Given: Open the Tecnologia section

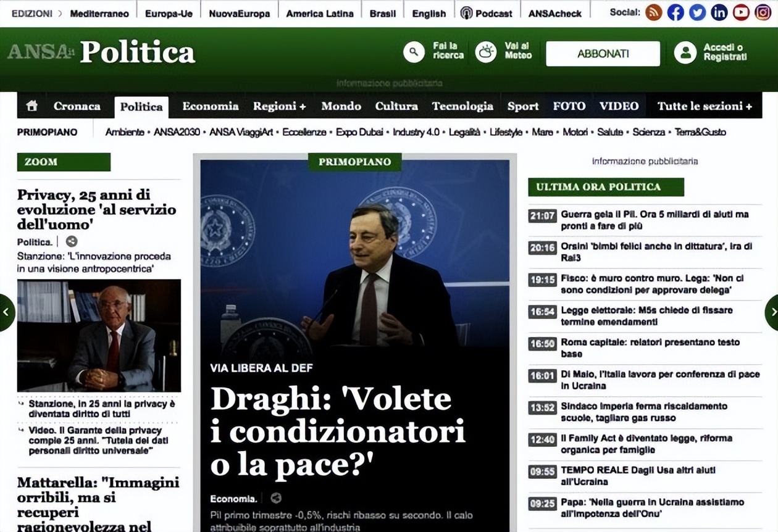Looking at the screenshot, I should click(462, 106).
